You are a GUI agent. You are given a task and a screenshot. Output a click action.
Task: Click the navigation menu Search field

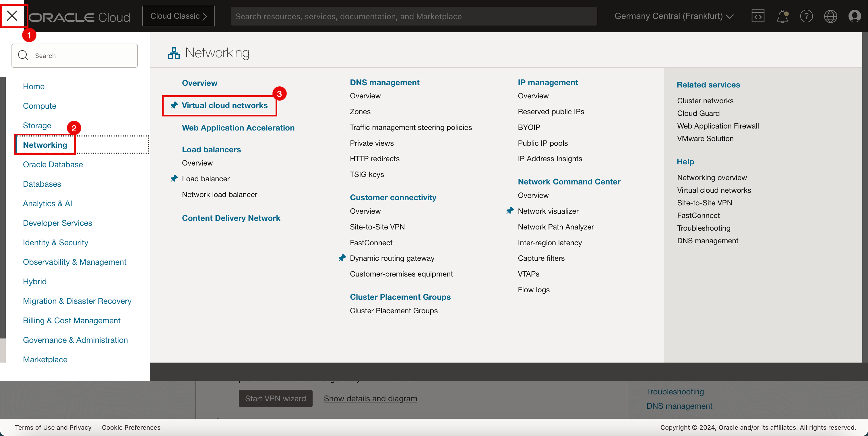point(74,56)
